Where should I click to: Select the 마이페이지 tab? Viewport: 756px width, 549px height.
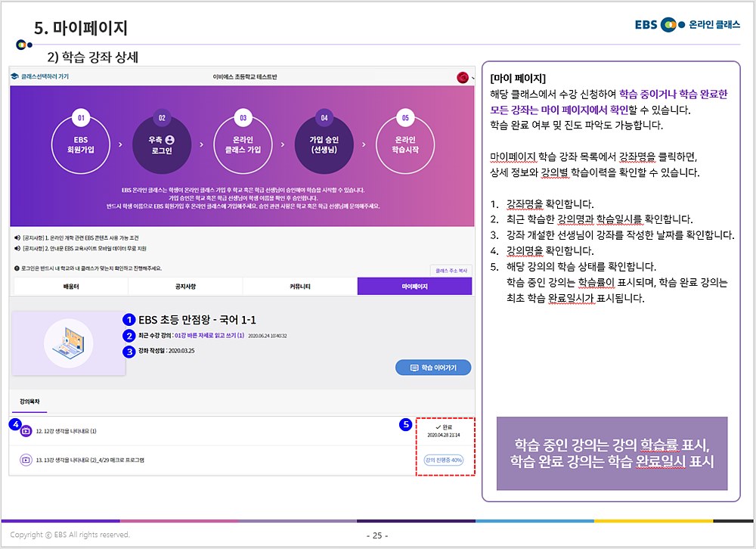(414, 286)
